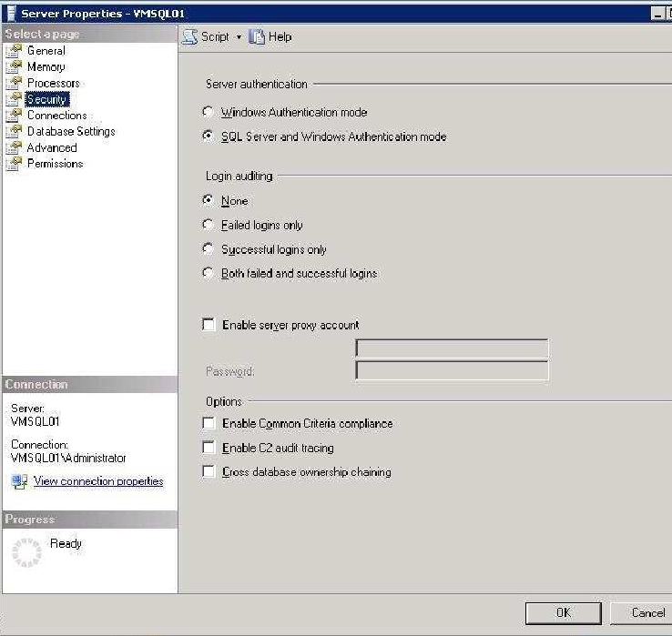Open the Advanced page
Screen dimensions: 672x636
coord(52,147)
